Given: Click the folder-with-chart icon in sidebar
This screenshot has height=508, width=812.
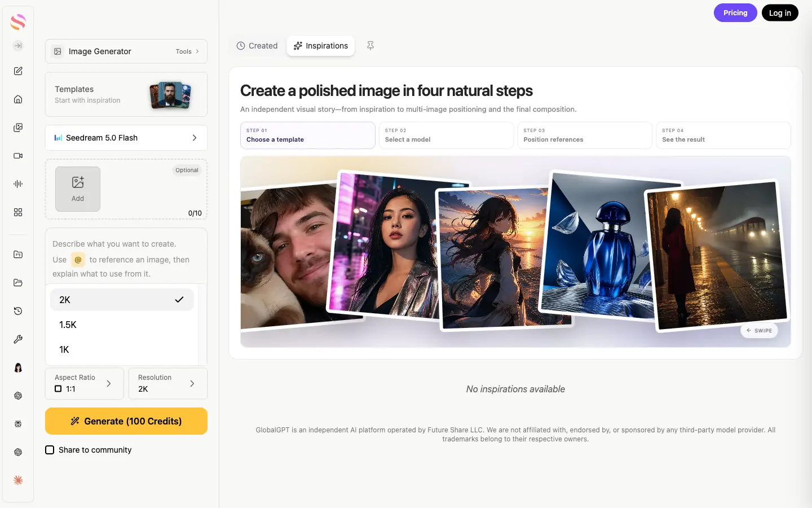Looking at the screenshot, I should click(18, 255).
